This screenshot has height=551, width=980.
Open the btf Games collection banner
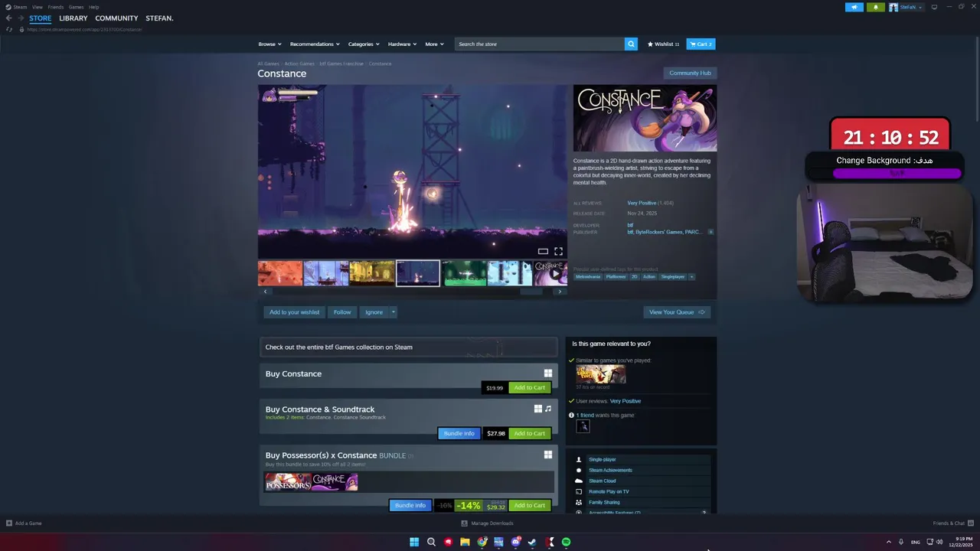tap(409, 347)
